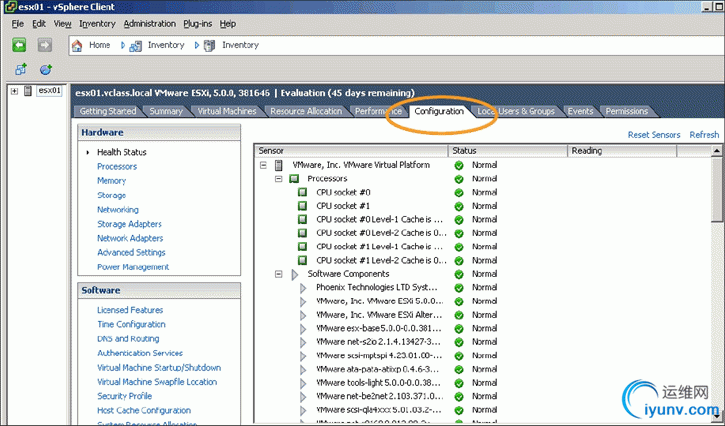Open Memory in Hardware list

[111, 181]
